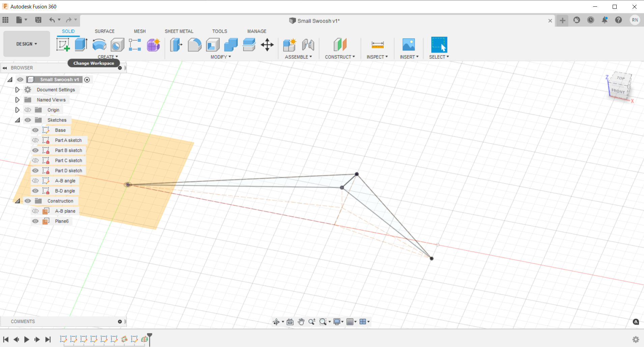
Task: Collapse the Construction folder
Action: (18, 201)
